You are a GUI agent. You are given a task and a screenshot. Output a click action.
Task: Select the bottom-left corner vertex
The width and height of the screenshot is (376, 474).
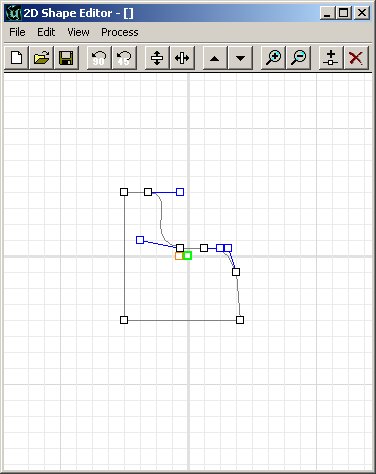pos(124,320)
